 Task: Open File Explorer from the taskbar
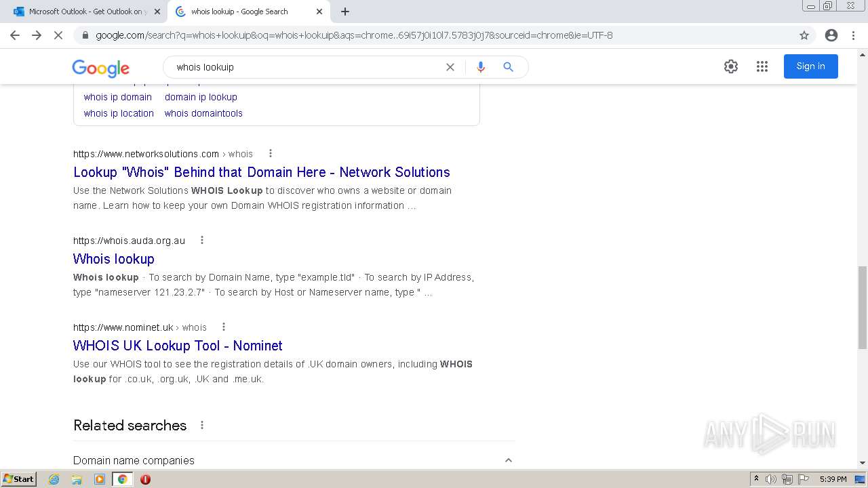[x=77, y=479]
